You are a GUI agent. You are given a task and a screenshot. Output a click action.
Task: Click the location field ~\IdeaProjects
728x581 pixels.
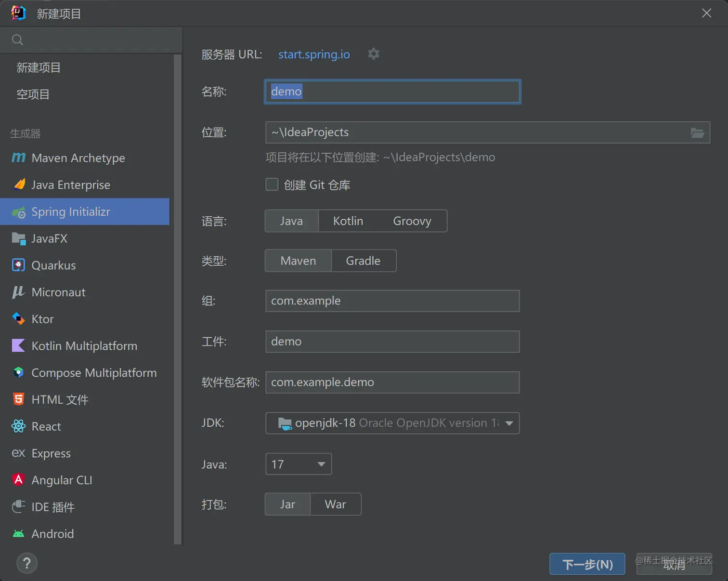click(488, 132)
